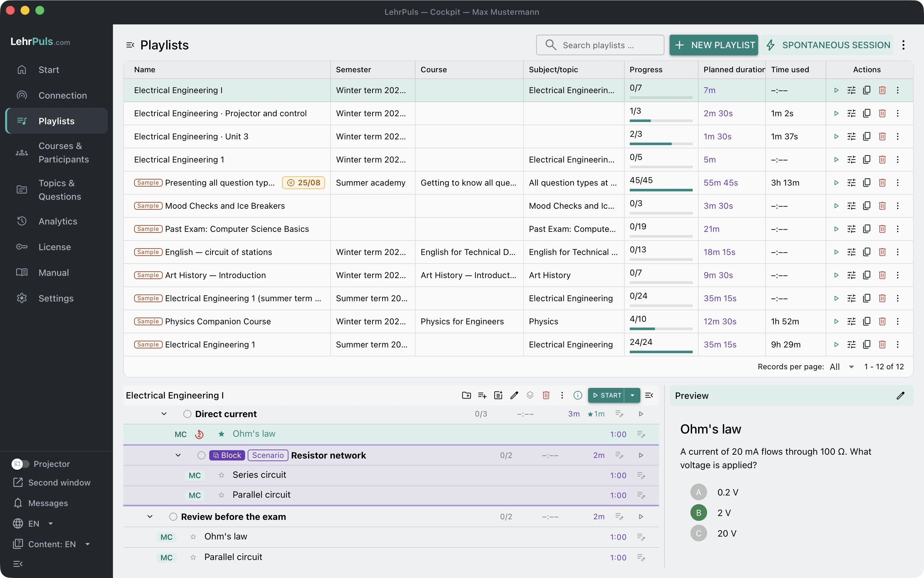
Task: Open more options for Electrical Engineering 1 row
Action: 898,159
